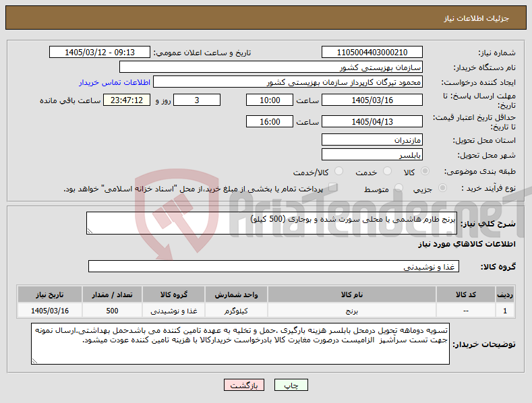
Task: Click the response deadline date 1405/03/16 field
Action: click(x=372, y=100)
